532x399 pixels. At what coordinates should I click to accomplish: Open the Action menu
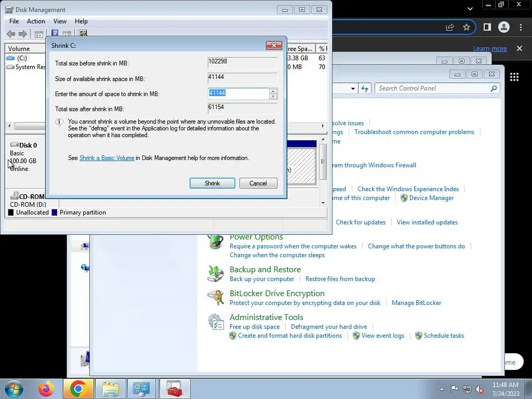tap(36, 21)
